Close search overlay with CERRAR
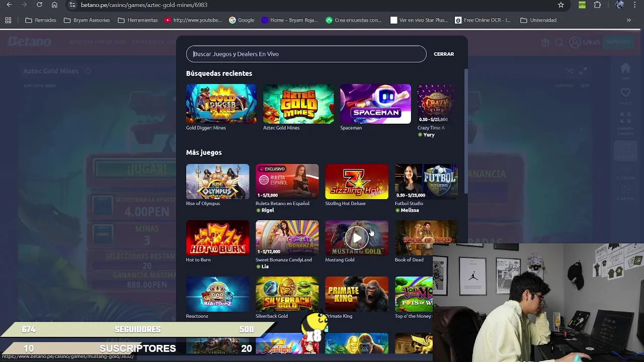The image size is (644, 362). (444, 54)
